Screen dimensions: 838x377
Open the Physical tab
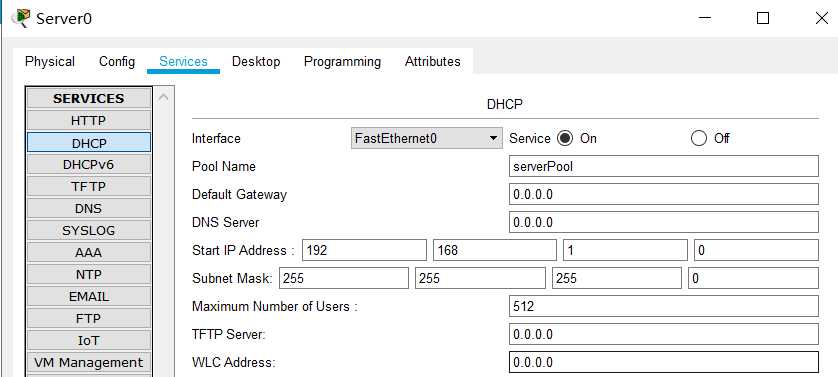[50, 61]
